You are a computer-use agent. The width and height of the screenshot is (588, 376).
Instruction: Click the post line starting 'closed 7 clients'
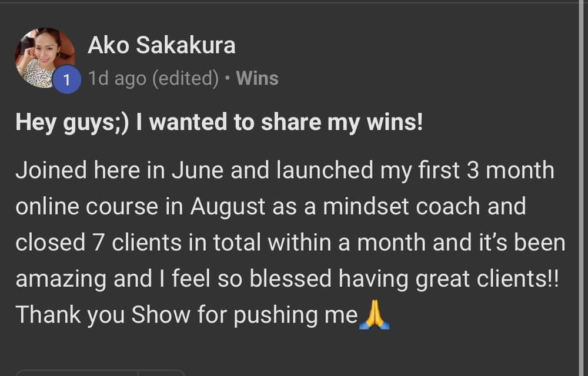(x=290, y=243)
